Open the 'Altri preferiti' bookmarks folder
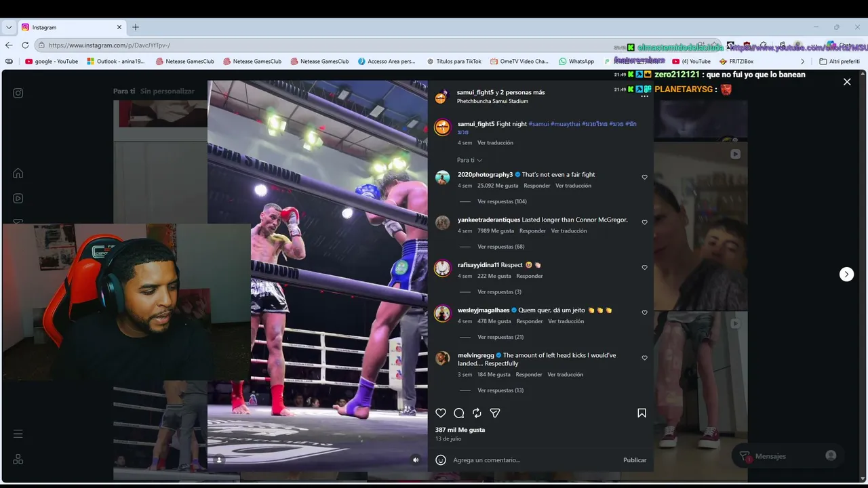This screenshot has height=488, width=868. [x=840, y=61]
